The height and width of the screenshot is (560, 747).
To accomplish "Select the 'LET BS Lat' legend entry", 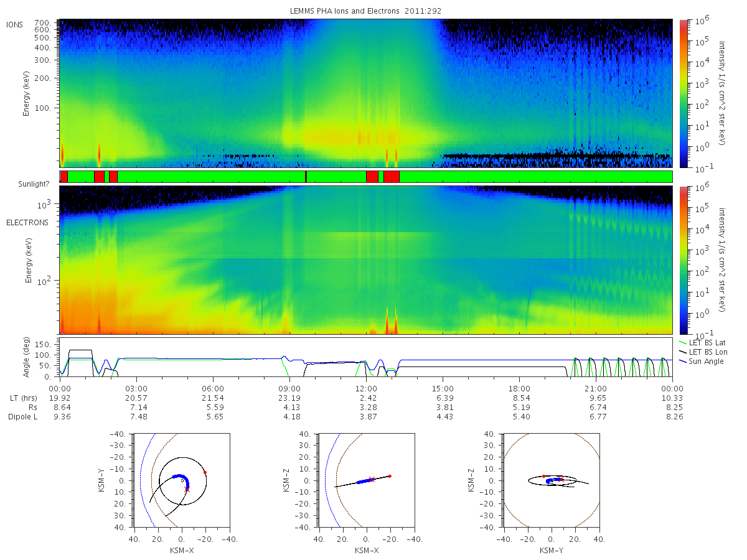I will coord(702,343).
